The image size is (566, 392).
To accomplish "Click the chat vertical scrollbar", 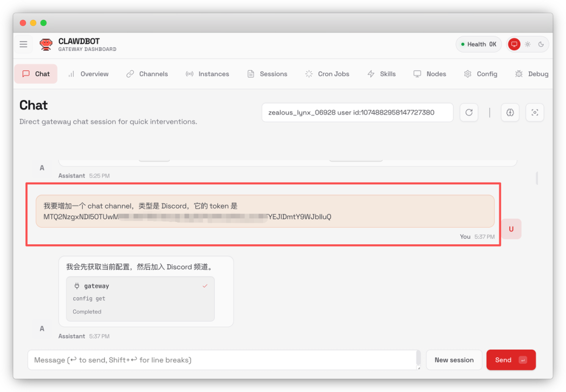I will tap(537, 178).
